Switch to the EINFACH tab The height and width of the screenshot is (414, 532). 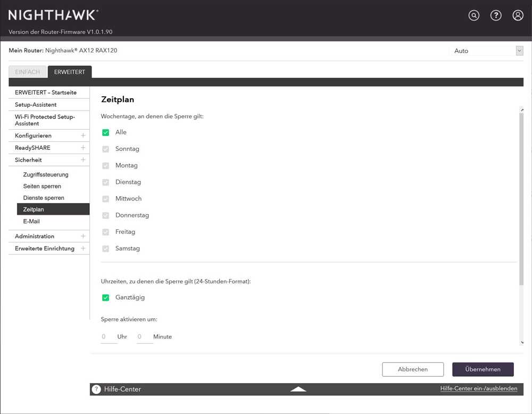point(27,72)
